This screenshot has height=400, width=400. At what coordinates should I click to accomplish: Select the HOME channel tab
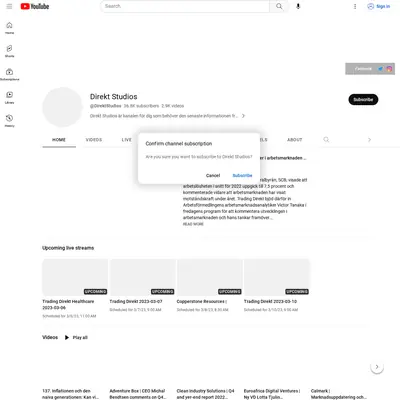coord(59,140)
